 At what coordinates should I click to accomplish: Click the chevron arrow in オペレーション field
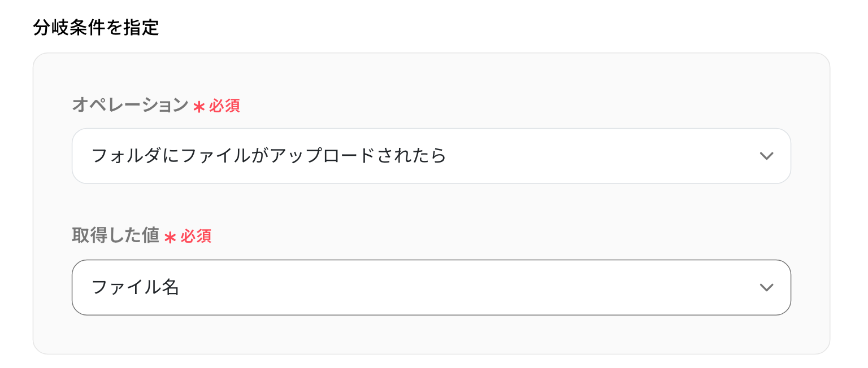[x=766, y=156]
